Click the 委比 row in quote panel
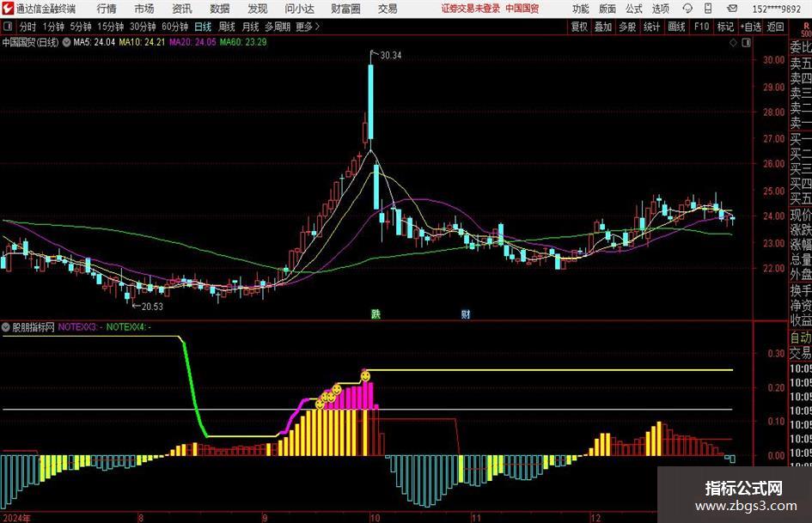The width and height of the screenshot is (812, 523). (801, 47)
